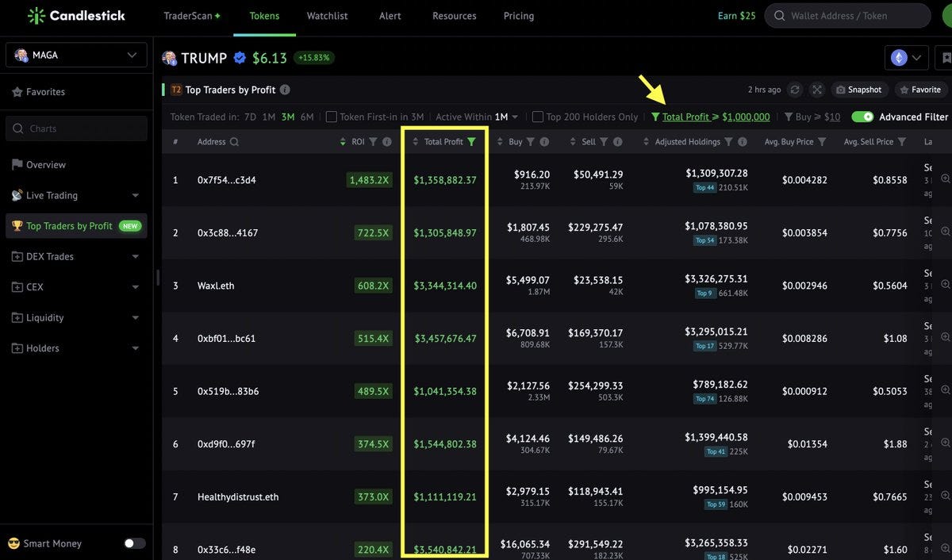
Task: Check the Top 200 Holders Only box
Action: click(538, 117)
